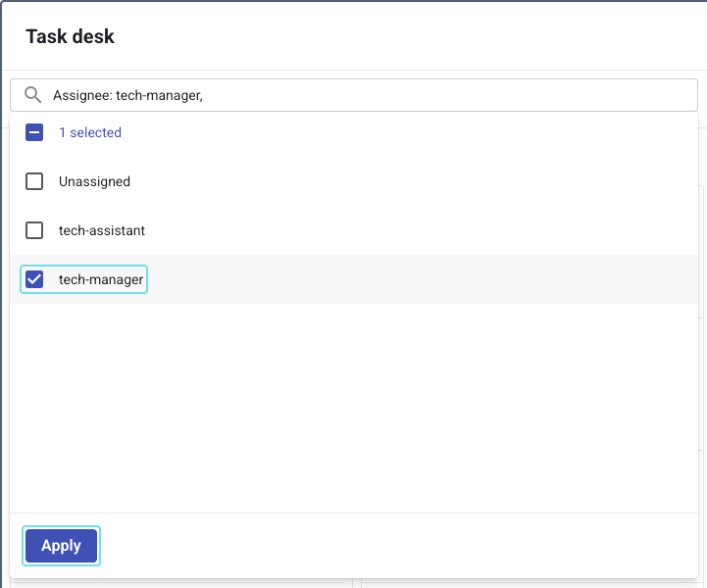Click the footer area beside Apply
This screenshot has height=588, width=707.
[x=392, y=546]
